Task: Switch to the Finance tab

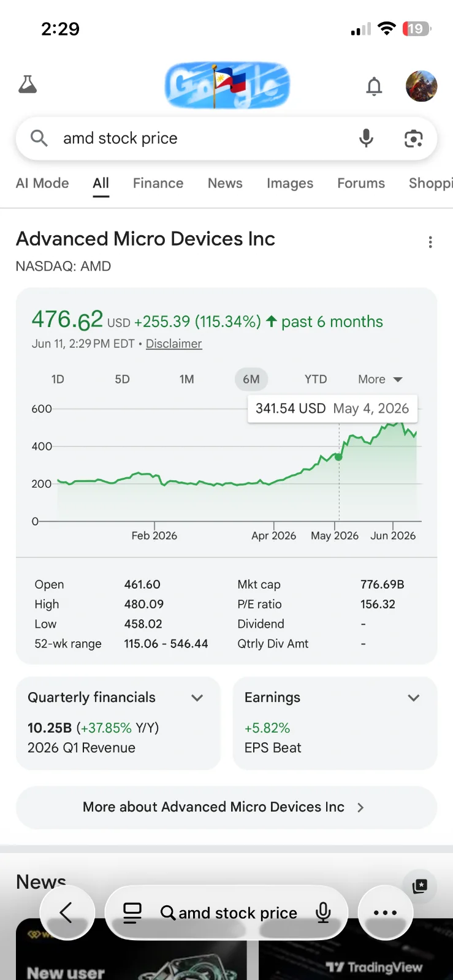Action: click(x=158, y=183)
